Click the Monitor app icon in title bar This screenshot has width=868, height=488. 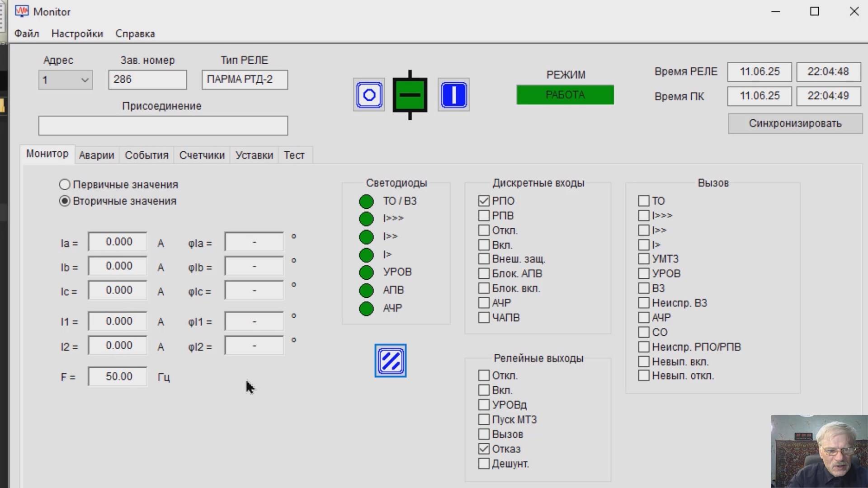[x=21, y=11]
